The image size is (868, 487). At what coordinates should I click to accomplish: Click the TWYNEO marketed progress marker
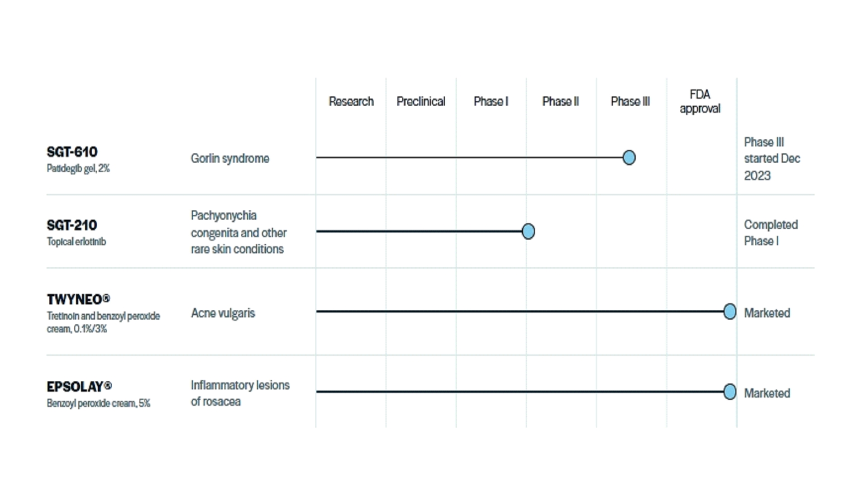click(x=729, y=312)
